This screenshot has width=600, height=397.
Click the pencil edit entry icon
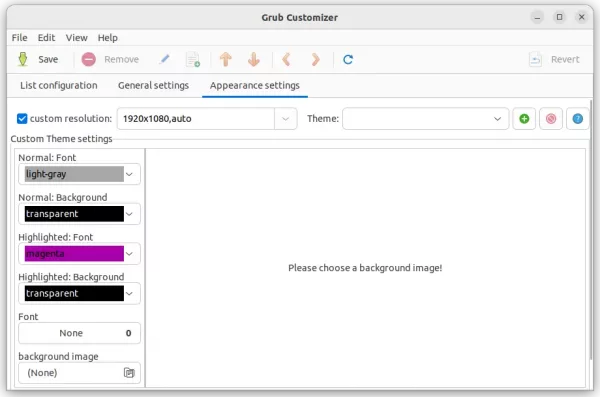pos(165,59)
